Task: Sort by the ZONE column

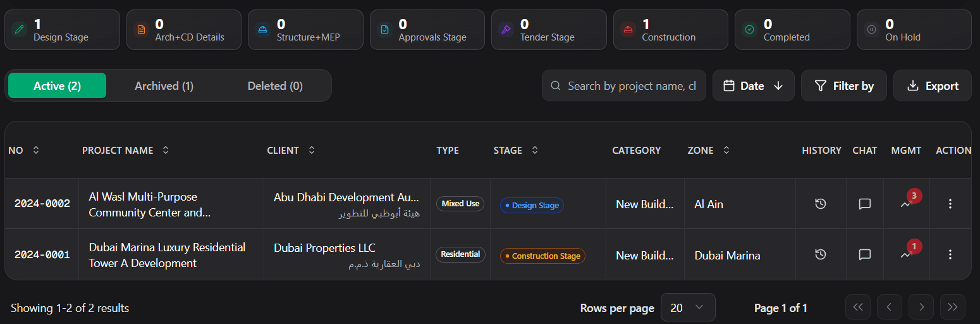Action: tap(726, 150)
